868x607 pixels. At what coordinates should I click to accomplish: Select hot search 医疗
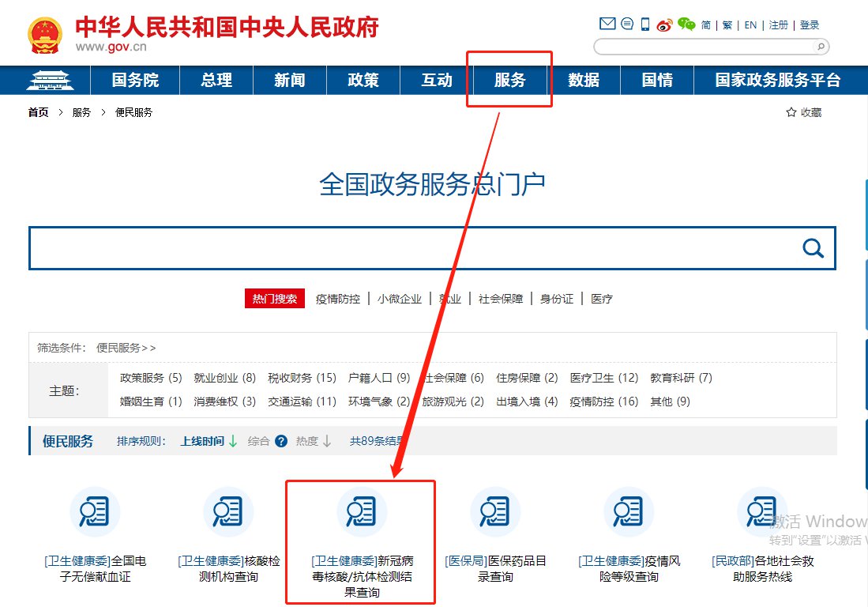[602, 299]
